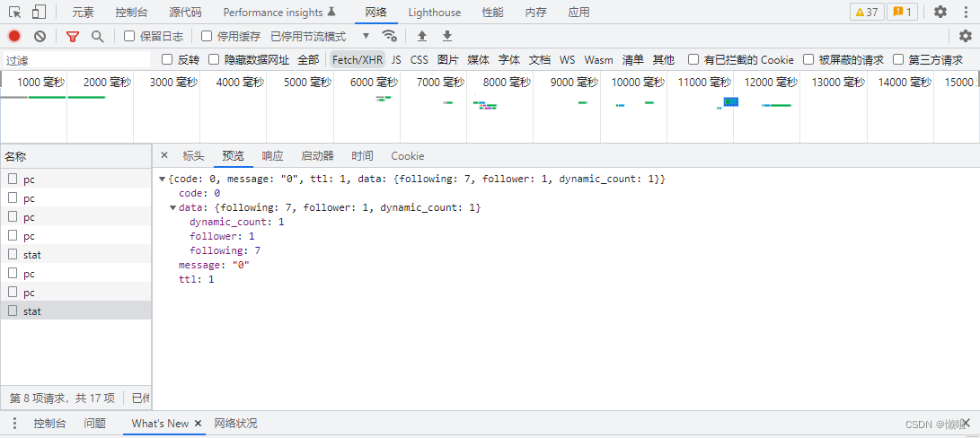980x438 pixels.
Task: View the 启动器 request tab
Action: [x=317, y=155]
